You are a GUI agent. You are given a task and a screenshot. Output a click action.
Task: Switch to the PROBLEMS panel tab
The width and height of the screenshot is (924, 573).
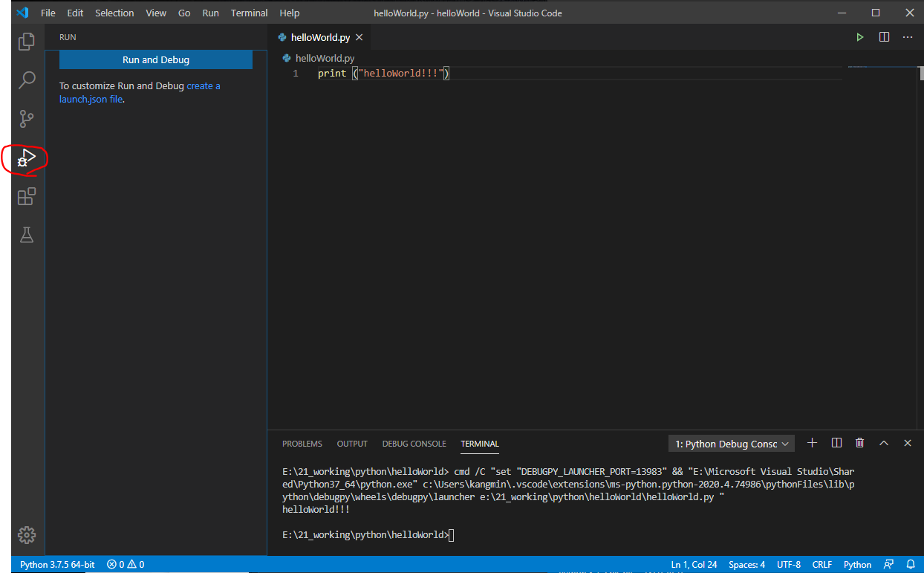[302, 444]
